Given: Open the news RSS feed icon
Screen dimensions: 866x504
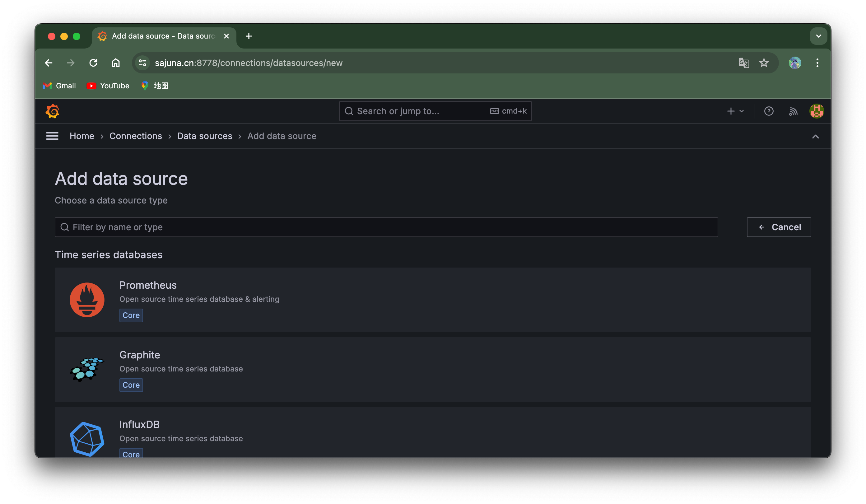Looking at the screenshot, I should point(793,111).
